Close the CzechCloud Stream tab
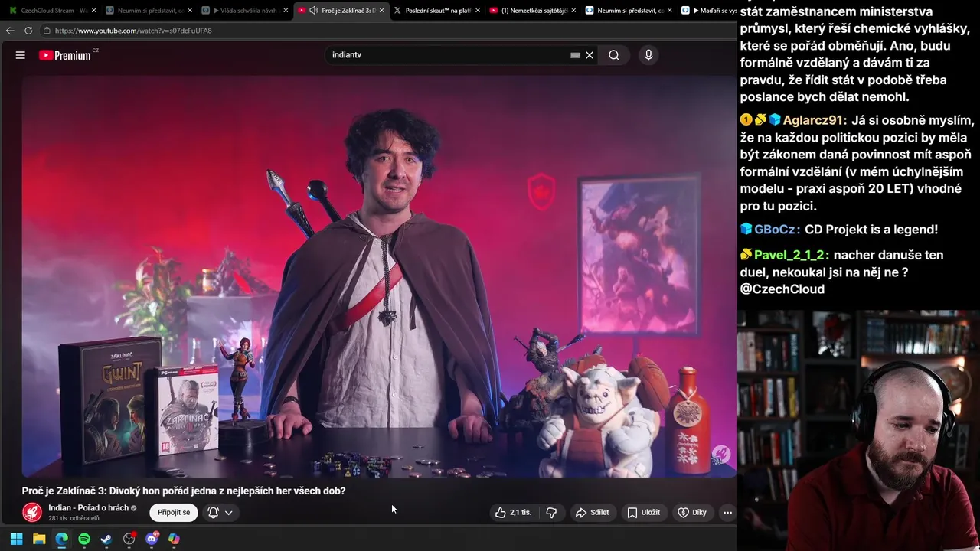Viewport: 980px width, 551px height. [x=93, y=11]
